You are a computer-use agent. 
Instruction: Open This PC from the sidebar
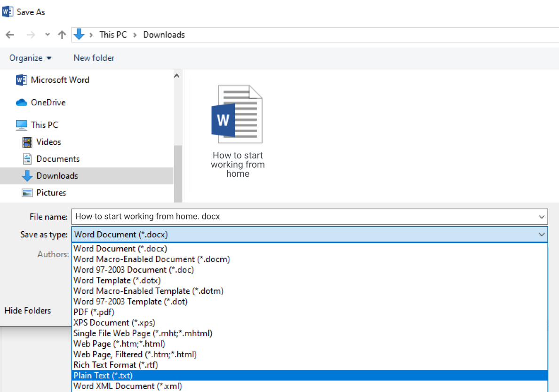point(22,125)
